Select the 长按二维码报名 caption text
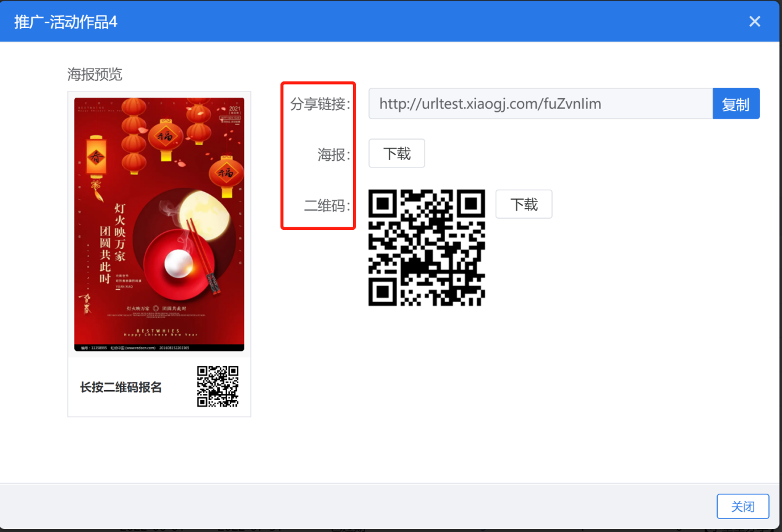Image resolution: width=782 pixels, height=532 pixels. pyautogui.click(x=121, y=387)
